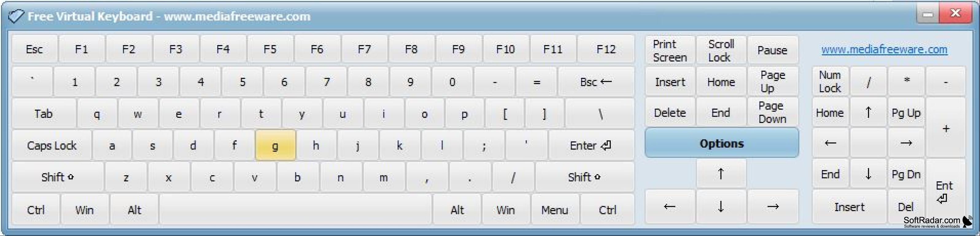Click the left Win key
This screenshot has height=236, width=980.
pos(84,210)
